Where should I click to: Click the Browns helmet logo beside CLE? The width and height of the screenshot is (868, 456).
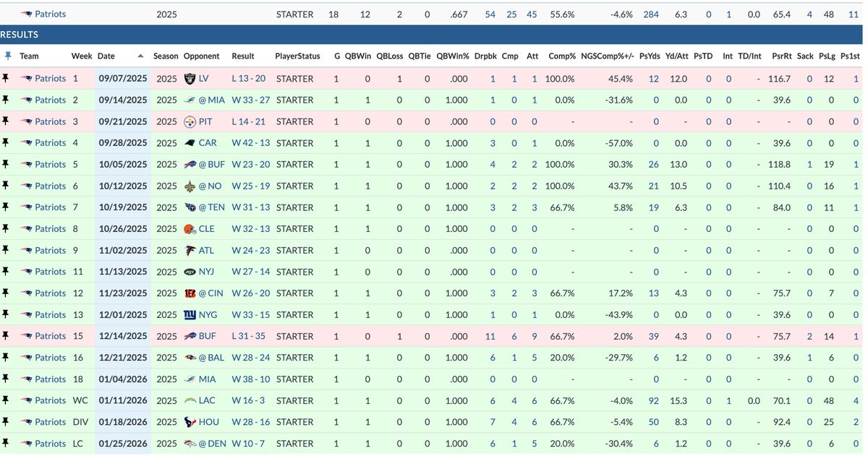pyautogui.click(x=190, y=229)
